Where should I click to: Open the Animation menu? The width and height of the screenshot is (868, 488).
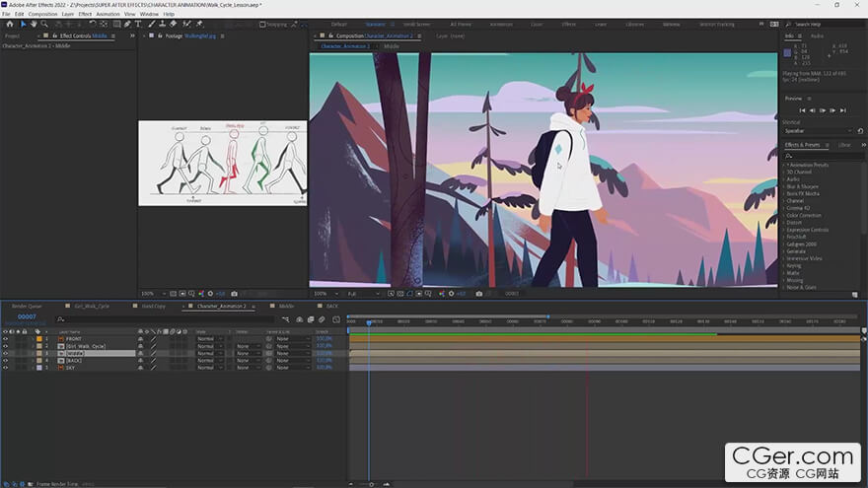[x=108, y=14]
